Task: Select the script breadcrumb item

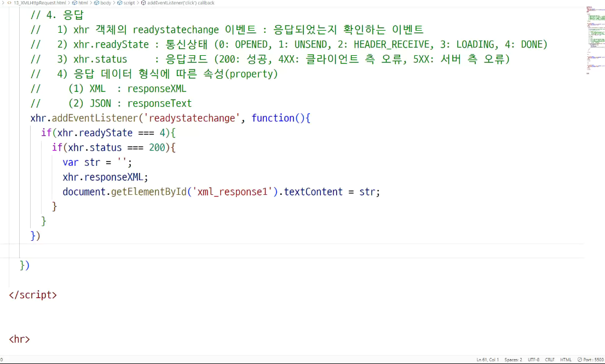Action: (126, 3)
